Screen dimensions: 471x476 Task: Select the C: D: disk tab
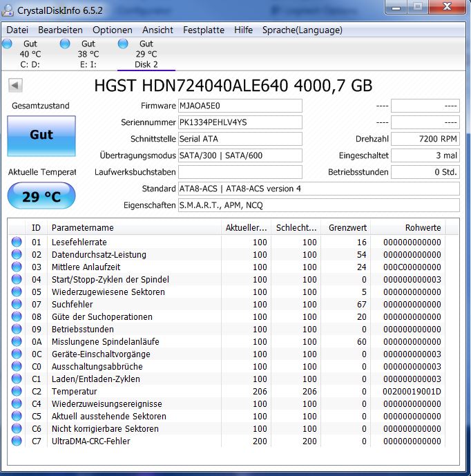tap(30, 54)
